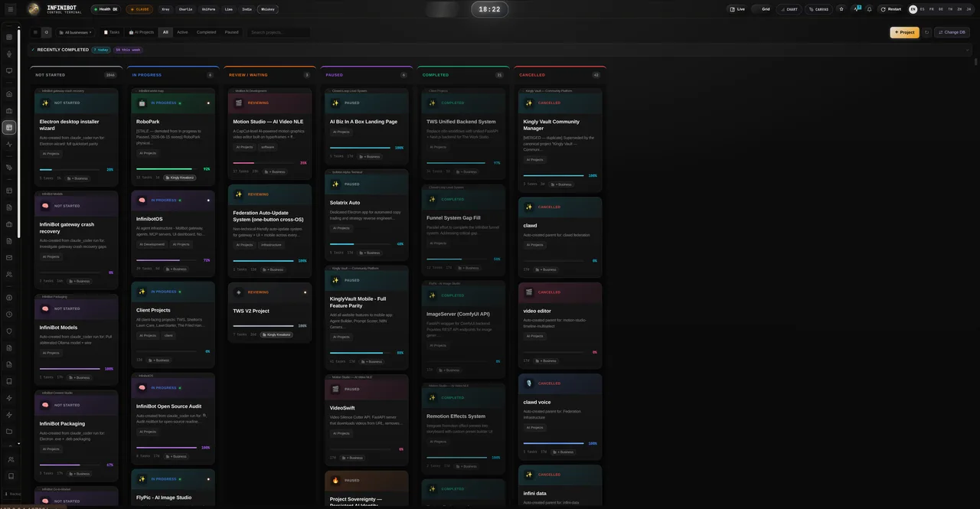Toggle the white dot on the RoboPark card

208,103
